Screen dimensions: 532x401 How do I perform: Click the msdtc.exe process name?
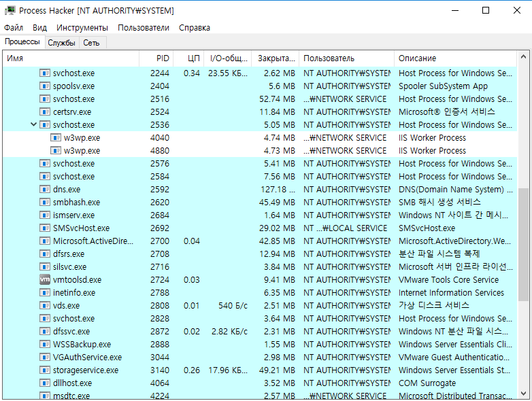(71, 396)
